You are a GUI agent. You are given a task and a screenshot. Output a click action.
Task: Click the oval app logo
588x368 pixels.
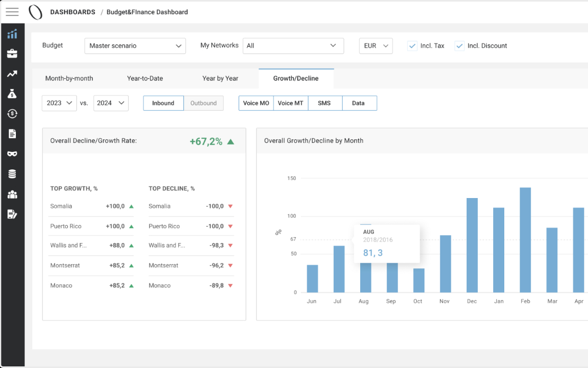pos(35,12)
